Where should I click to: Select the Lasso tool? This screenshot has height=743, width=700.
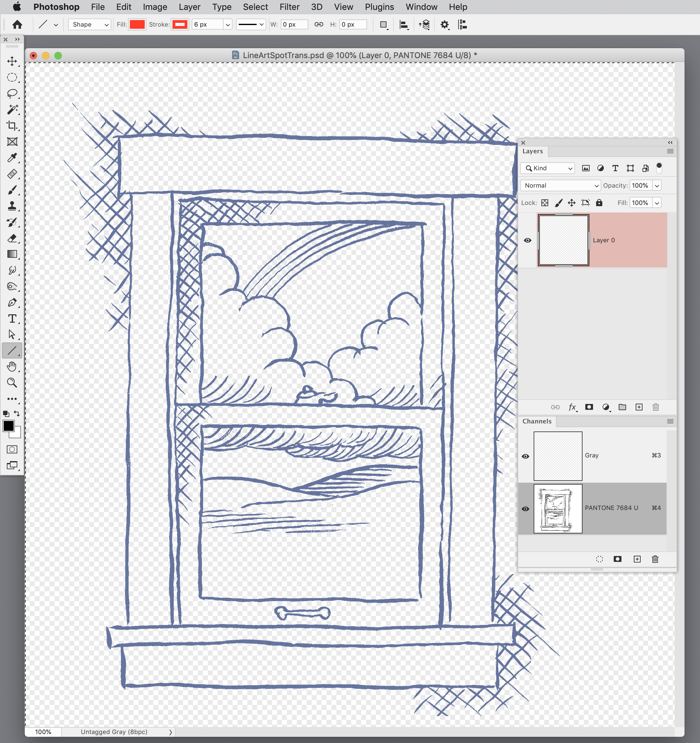(12, 93)
